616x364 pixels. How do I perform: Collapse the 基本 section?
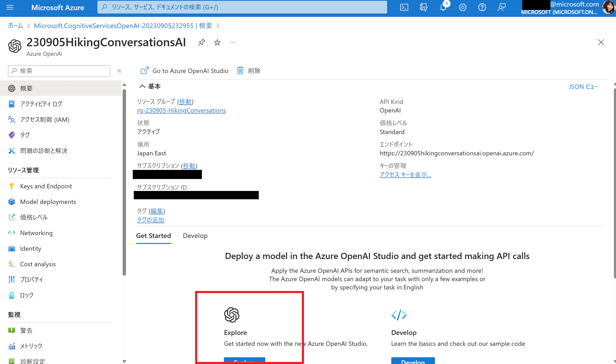(x=142, y=86)
